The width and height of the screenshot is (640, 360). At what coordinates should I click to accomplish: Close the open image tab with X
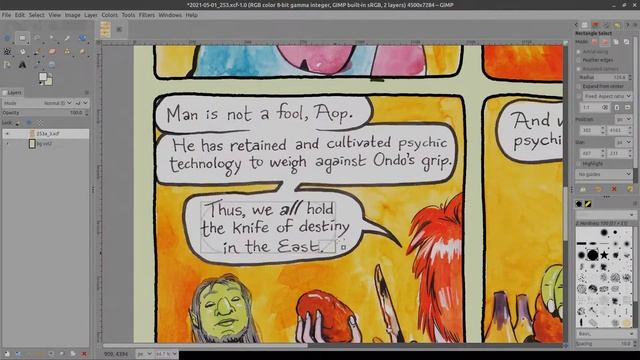(x=119, y=29)
